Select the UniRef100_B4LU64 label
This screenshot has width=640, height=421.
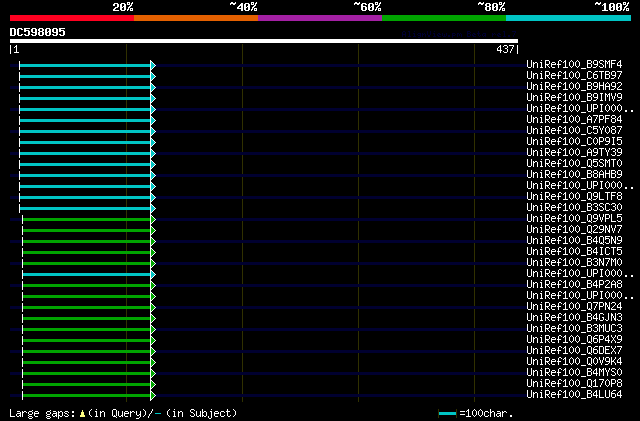tap(574, 395)
